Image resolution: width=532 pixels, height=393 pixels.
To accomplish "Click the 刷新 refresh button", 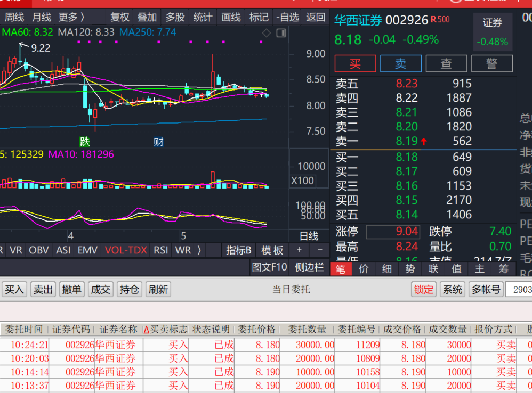I will coord(158,289).
